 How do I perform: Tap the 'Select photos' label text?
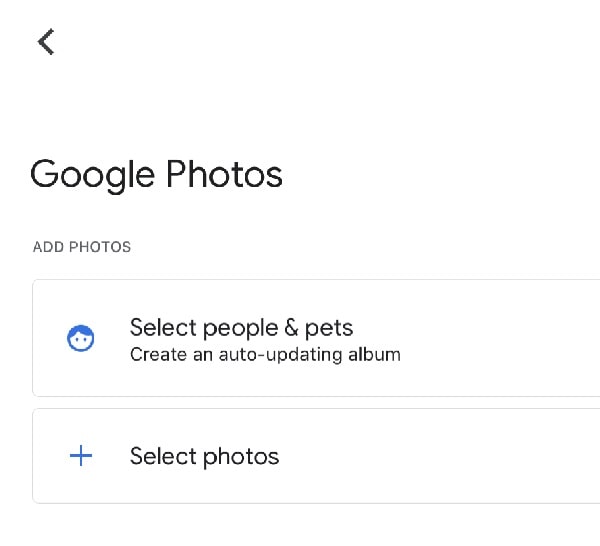pos(204,457)
